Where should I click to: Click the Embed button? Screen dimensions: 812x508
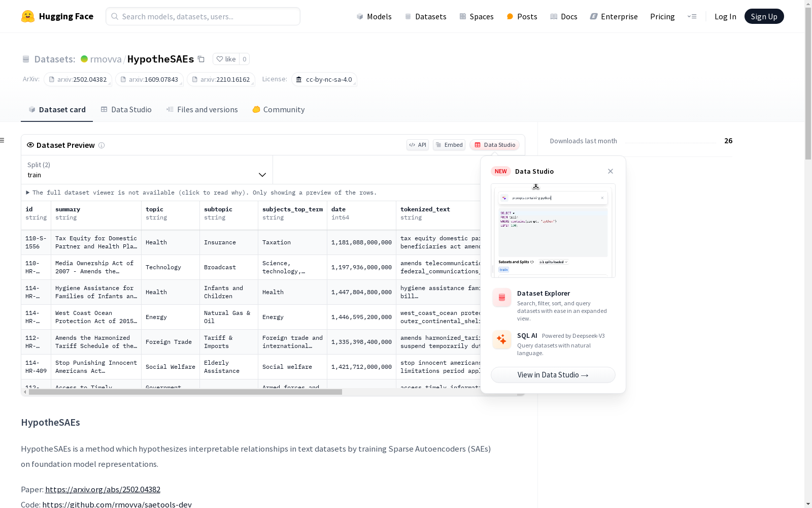click(x=449, y=145)
